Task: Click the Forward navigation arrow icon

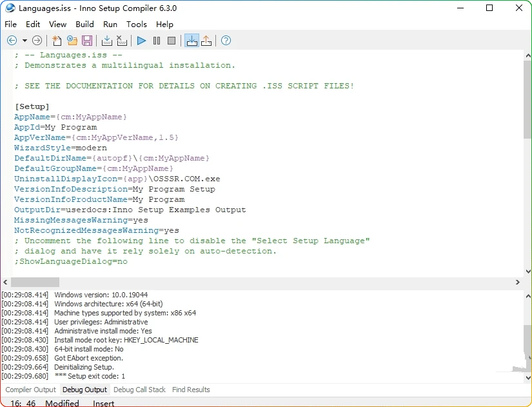Action: pos(37,41)
